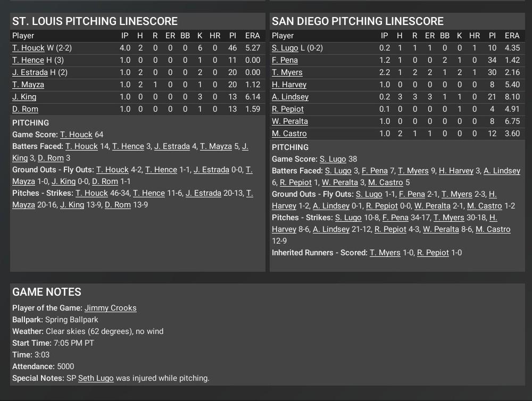The width and height of the screenshot is (532, 401).
Task: Click W. Peralta in San Diego linescore table
Action: 290,121
